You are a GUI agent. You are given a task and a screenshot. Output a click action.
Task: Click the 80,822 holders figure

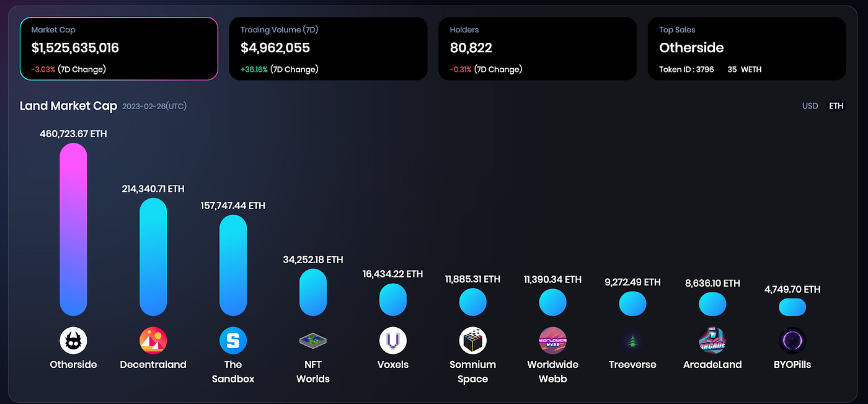(471, 48)
